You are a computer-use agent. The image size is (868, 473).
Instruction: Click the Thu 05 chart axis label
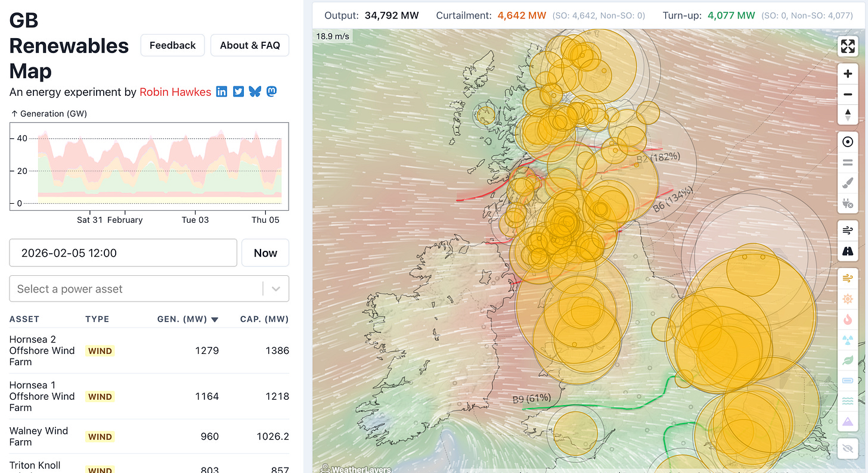click(x=265, y=220)
